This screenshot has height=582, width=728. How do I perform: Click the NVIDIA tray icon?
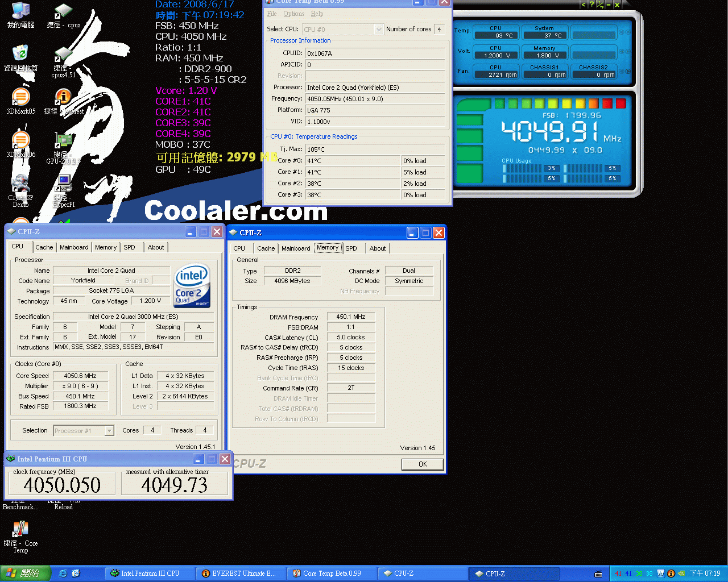click(x=681, y=573)
